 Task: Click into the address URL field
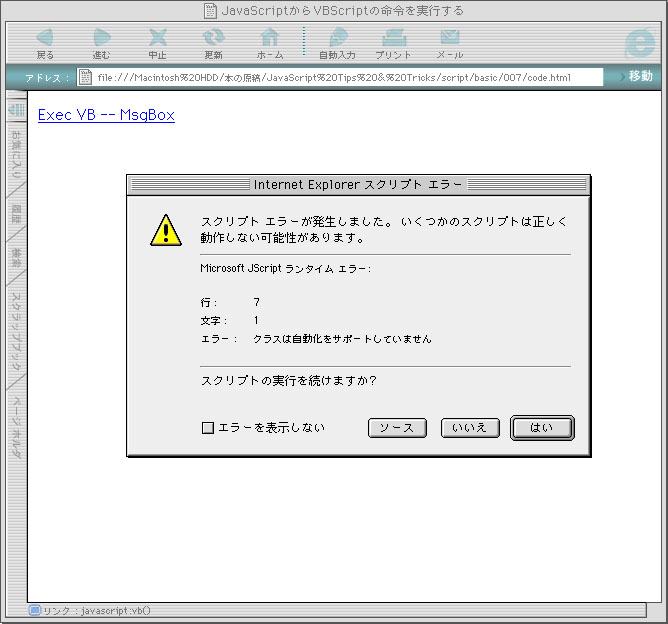(340, 77)
